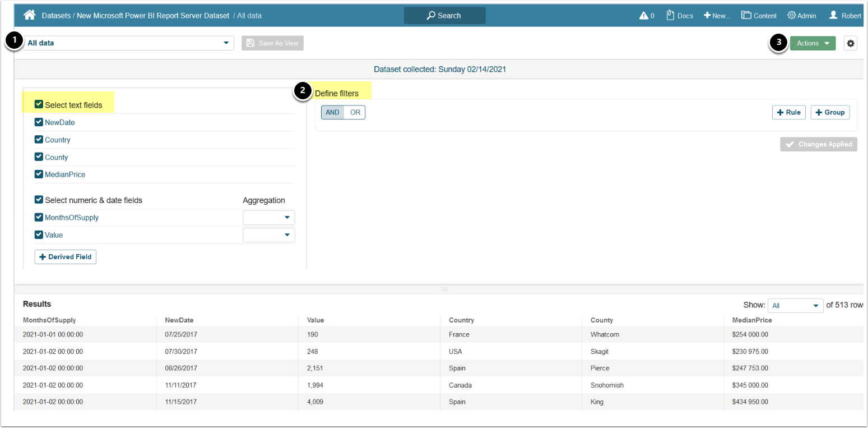Image resolution: width=868 pixels, height=428 pixels.
Task: Uncheck the NewDate field checkbox
Action: click(39, 122)
